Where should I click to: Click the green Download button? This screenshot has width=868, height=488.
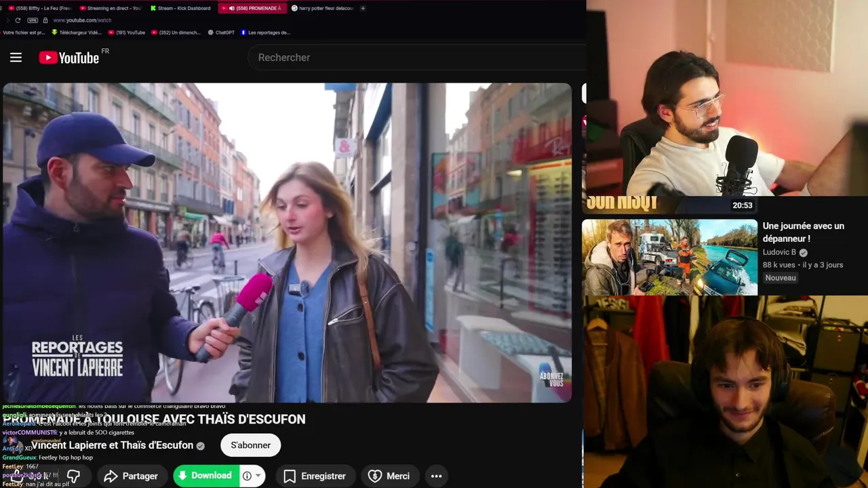click(x=205, y=476)
